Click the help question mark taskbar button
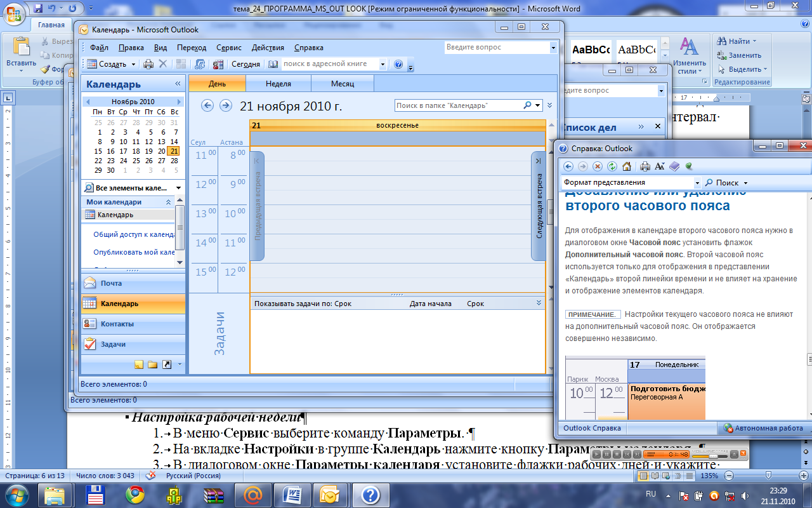 [x=370, y=494]
